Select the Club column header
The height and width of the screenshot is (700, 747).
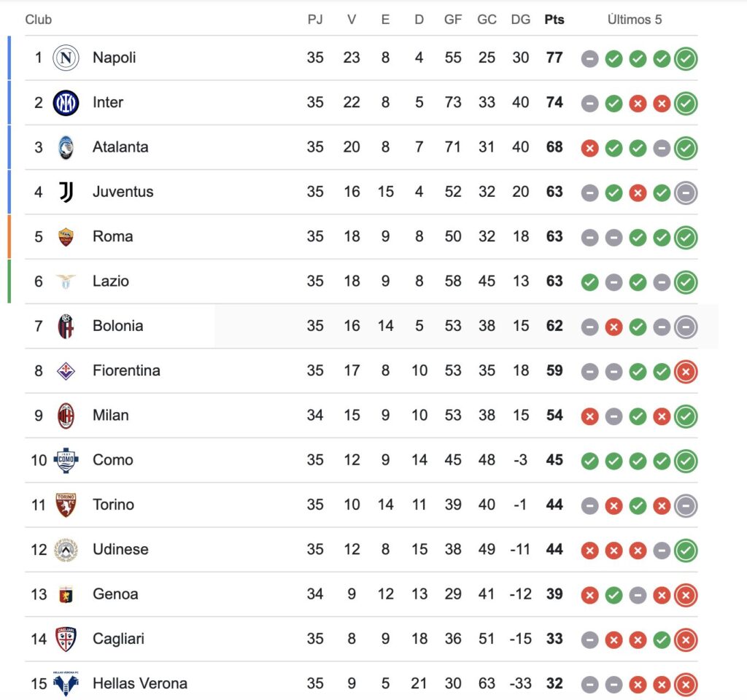38,20
